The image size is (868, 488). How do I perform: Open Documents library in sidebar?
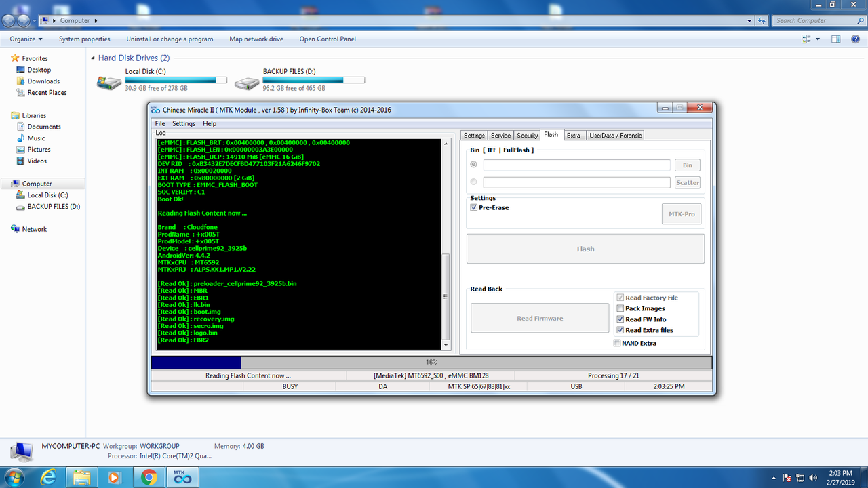coord(44,127)
